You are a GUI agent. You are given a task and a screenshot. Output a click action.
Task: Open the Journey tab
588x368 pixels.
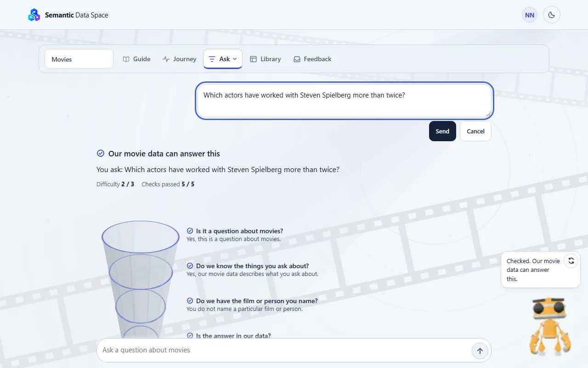pos(180,59)
